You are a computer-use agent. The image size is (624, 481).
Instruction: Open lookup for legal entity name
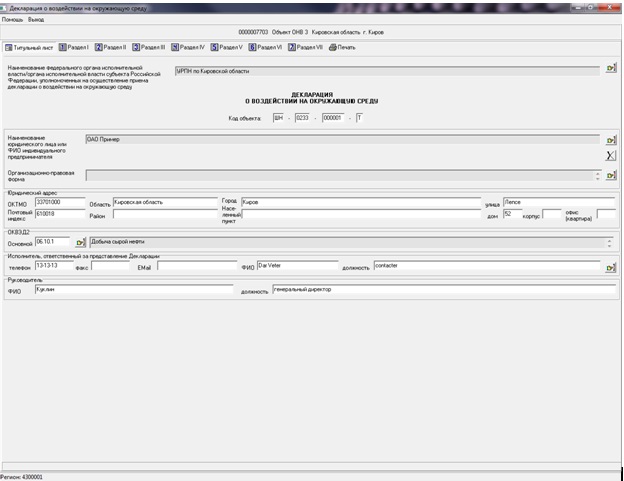(x=610, y=140)
